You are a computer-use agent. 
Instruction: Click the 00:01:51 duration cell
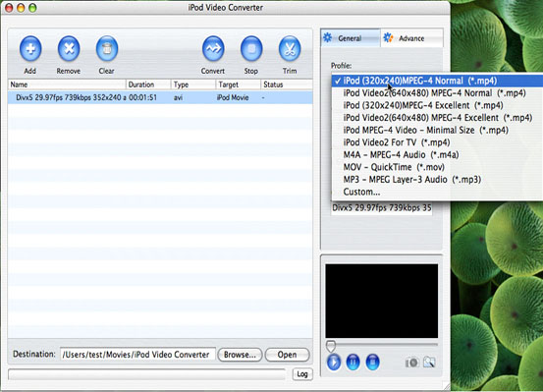(142, 97)
